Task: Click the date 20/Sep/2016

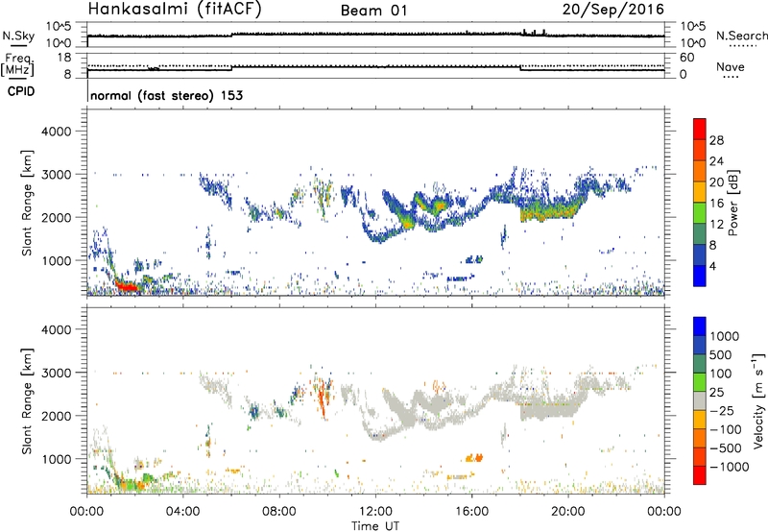Action: [x=613, y=10]
